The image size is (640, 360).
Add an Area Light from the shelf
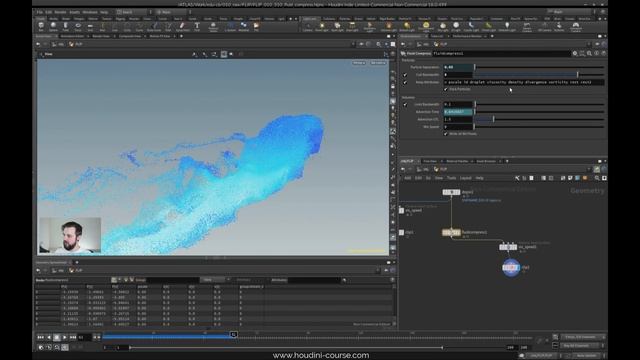[x=352, y=27]
